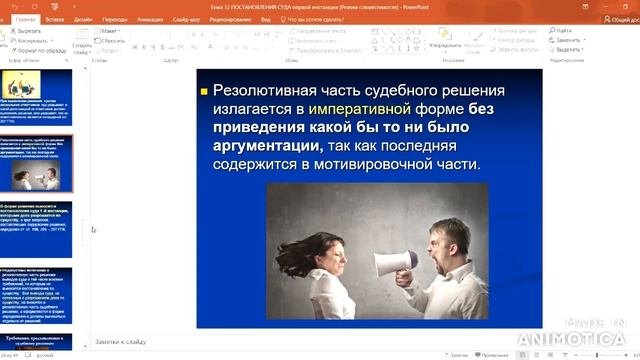640x360 pixels.
Task: Click zoom out minus button
Action: coord(576,355)
